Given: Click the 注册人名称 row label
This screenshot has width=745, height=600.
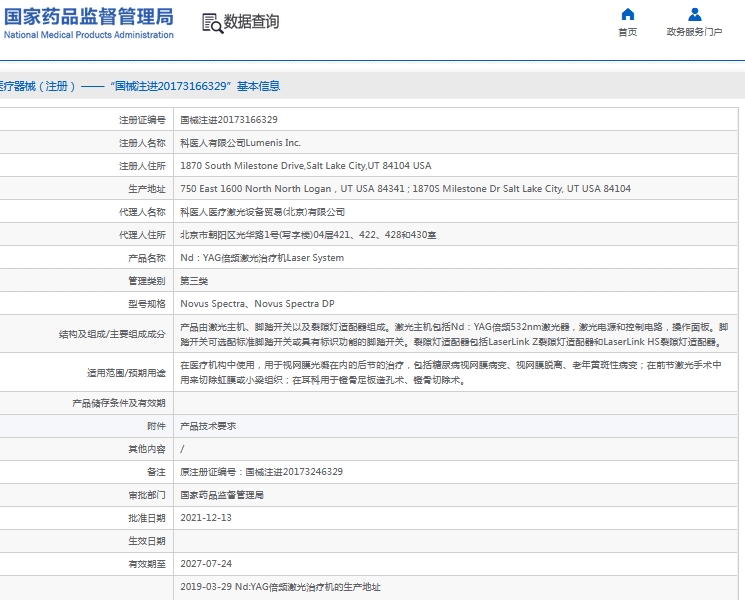Looking at the screenshot, I should (142, 143).
